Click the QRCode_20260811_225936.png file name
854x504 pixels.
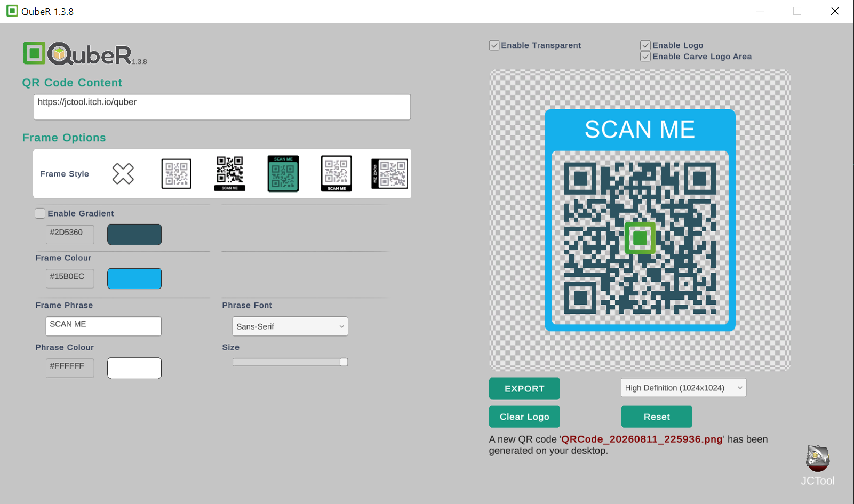point(642,439)
